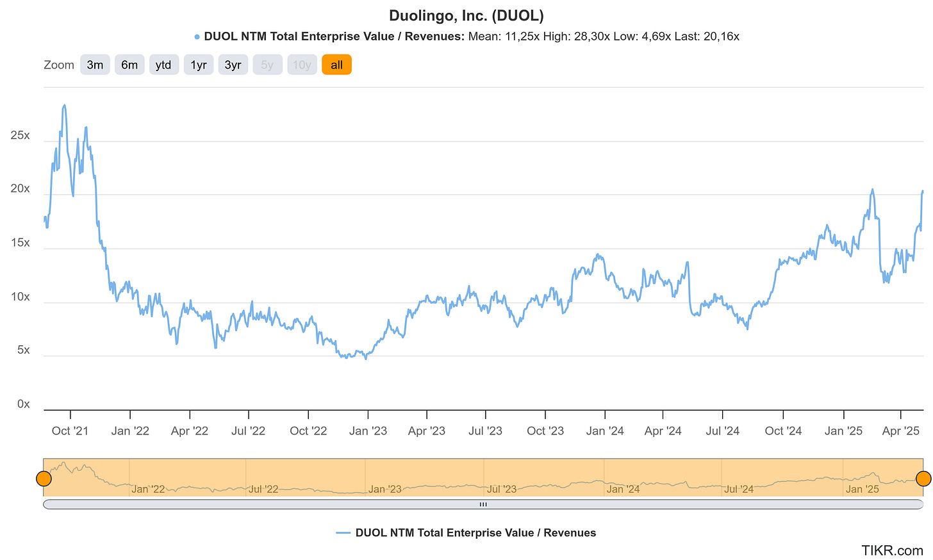The height and width of the screenshot is (560, 933).
Task: Click the 25x y-axis label
Action: (x=20, y=135)
